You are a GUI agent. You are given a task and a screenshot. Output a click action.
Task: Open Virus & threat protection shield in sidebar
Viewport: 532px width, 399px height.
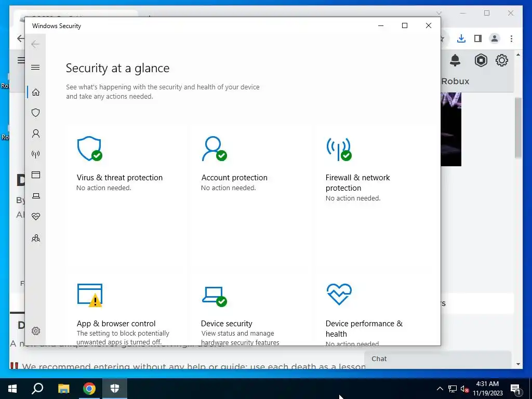tap(36, 113)
